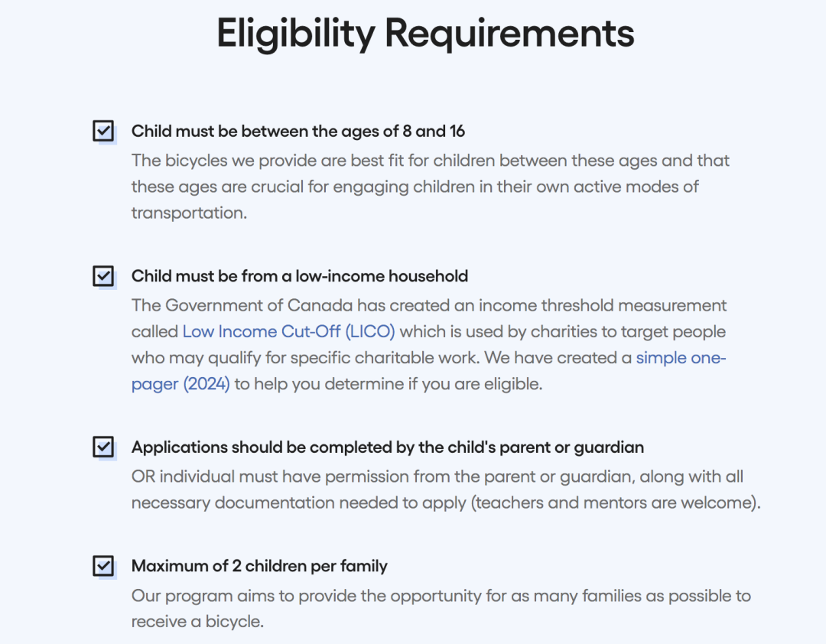This screenshot has width=826, height=644.
Task: Click the paragraph starting 'The Government of Canada'
Action: [x=429, y=345]
